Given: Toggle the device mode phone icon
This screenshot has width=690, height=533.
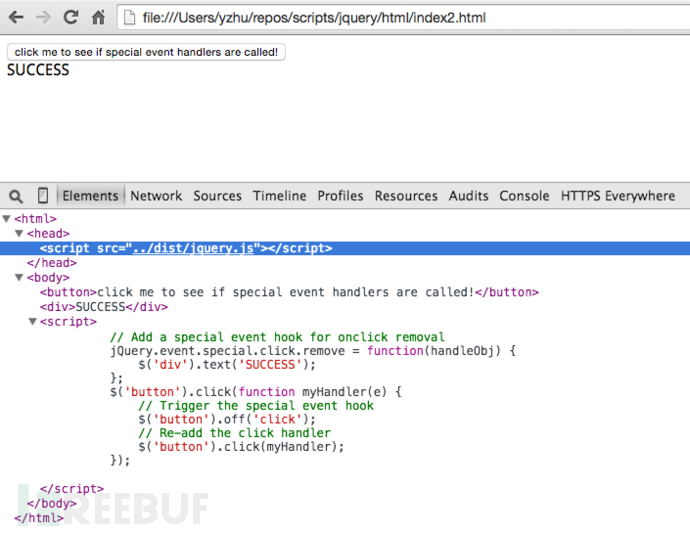Looking at the screenshot, I should click(x=43, y=196).
